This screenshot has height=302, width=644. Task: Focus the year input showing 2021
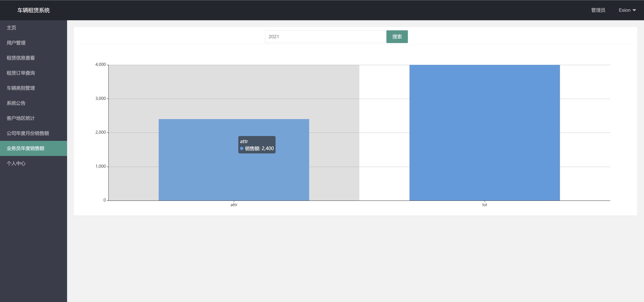point(325,37)
